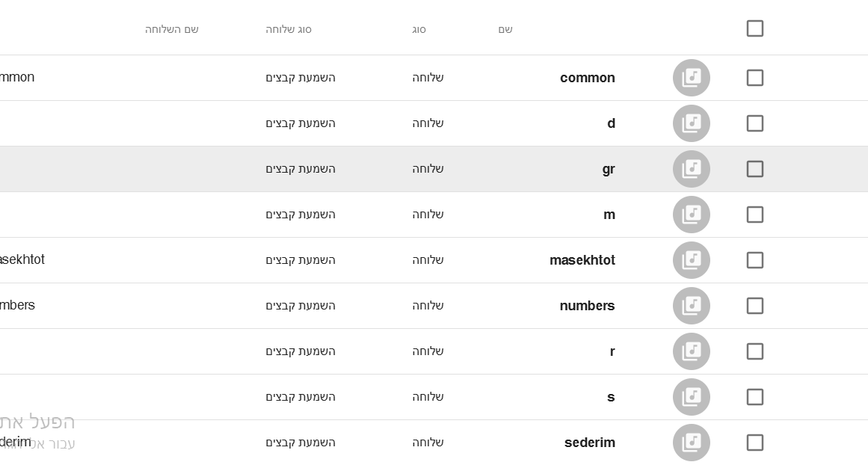Toggle the select-all checkbox in header
The height and width of the screenshot is (465, 868).
pos(754,28)
